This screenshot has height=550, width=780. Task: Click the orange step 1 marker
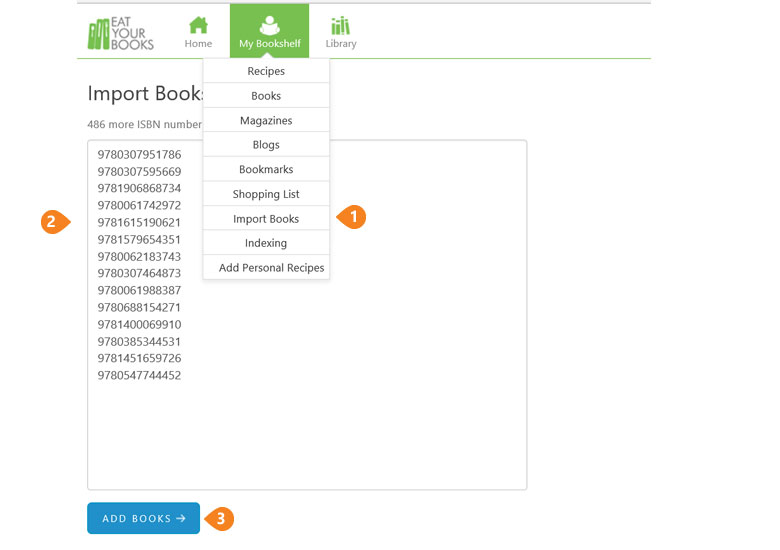(x=353, y=218)
